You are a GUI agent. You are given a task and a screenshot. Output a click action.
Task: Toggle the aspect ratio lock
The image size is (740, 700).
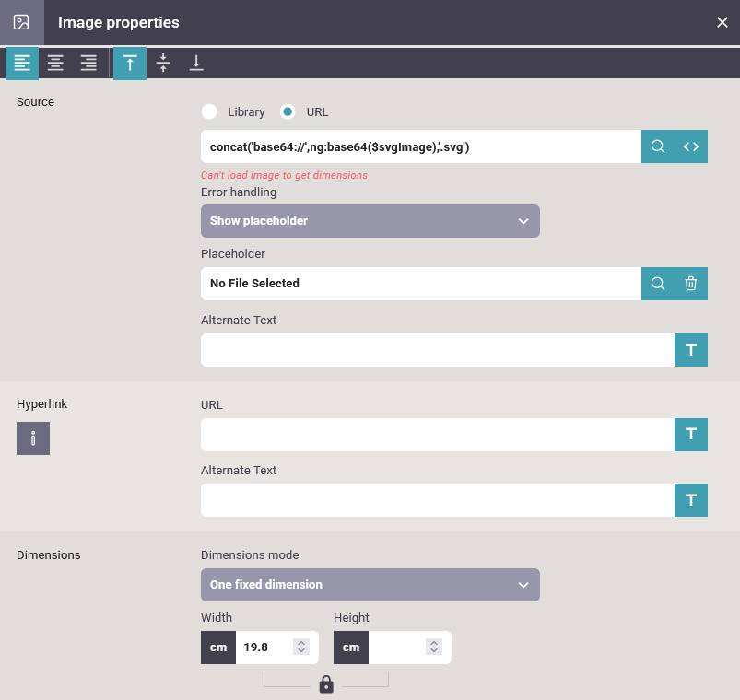tap(325, 684)
